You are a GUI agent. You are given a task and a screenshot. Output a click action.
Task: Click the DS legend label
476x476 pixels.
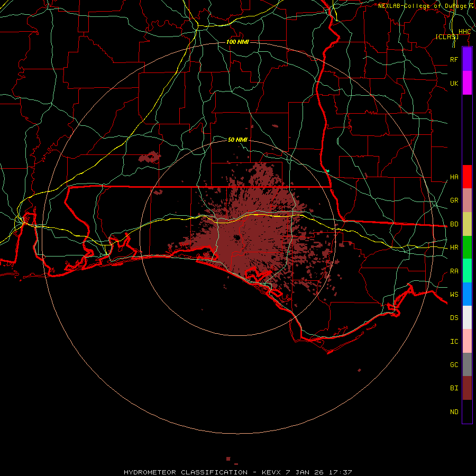(x=454, y=318)
